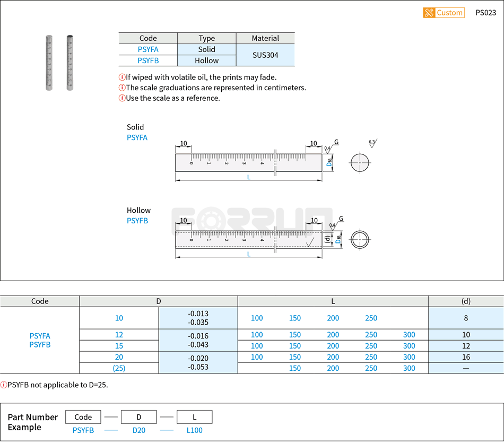Click the D20 value in the part number example

click(x=139, y=430)
